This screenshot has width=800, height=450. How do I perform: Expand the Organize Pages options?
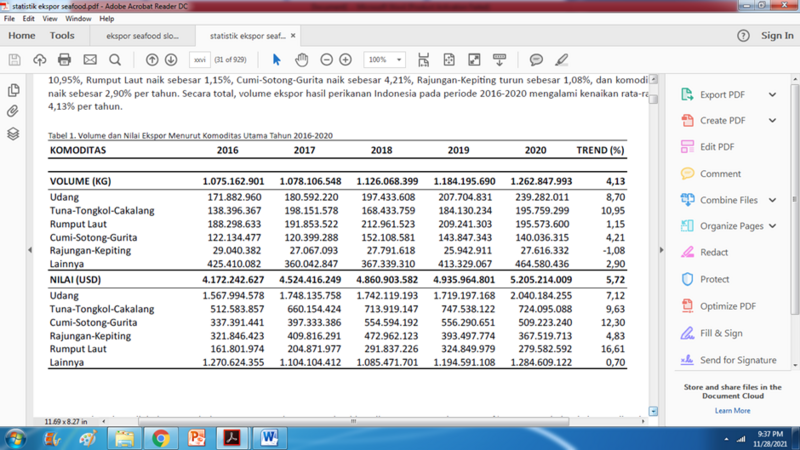click(x=772, y=226)
